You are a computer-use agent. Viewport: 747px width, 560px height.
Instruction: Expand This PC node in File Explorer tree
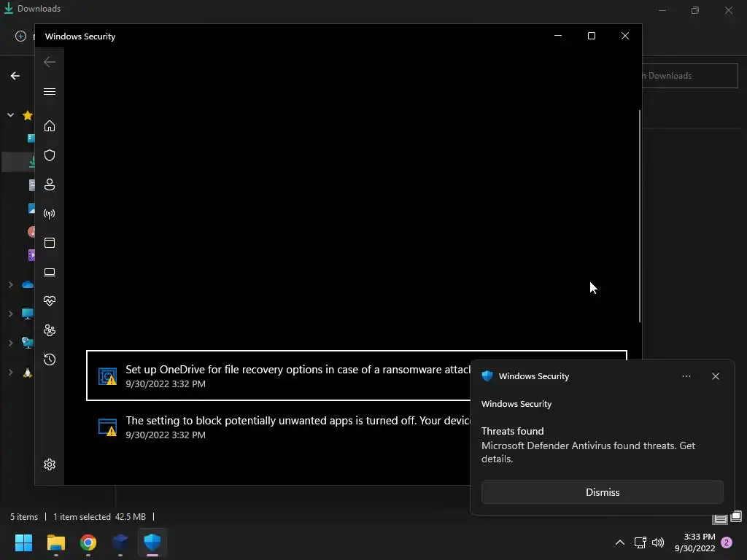point(10,314)
